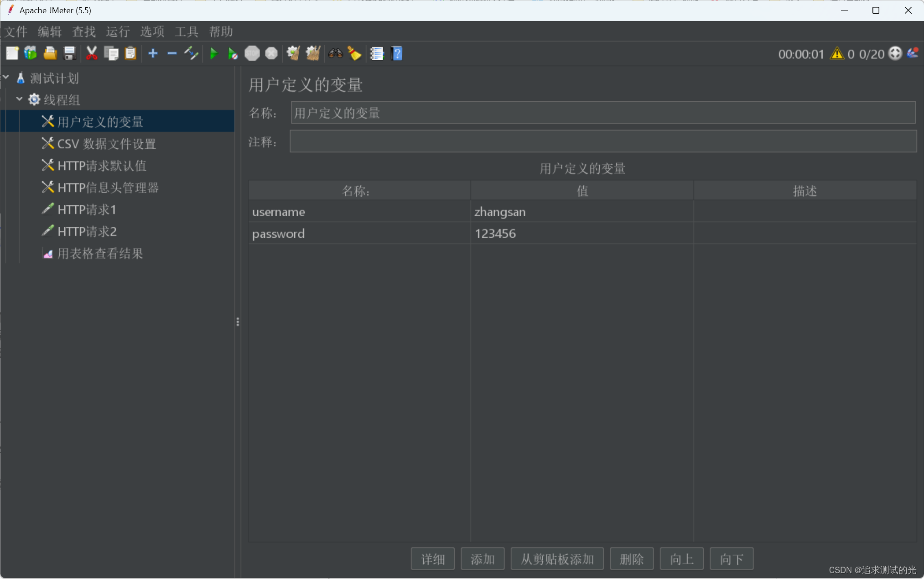Click the Copy icon in toolbar
This screenshot has height=579, width=924.
coord(111,53)
